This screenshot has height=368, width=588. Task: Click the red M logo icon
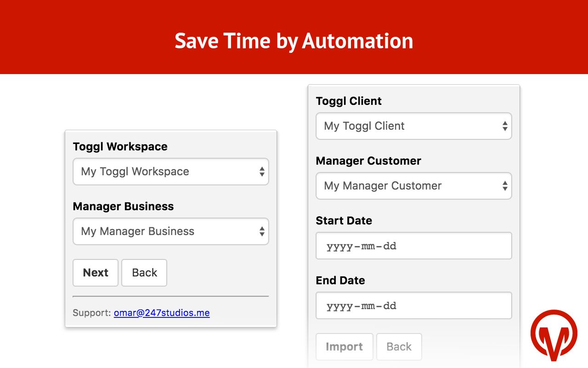click(x=554, y=335)
